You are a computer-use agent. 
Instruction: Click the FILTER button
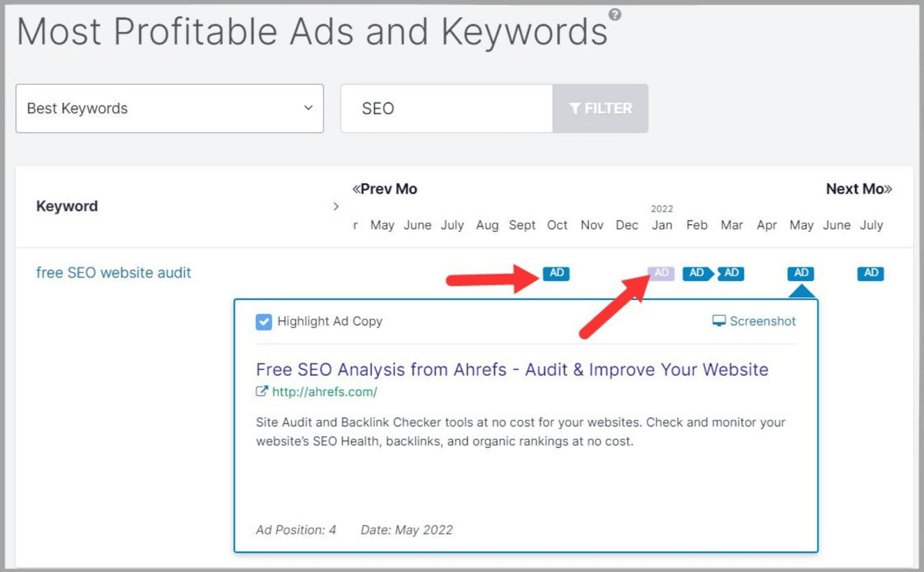click(x=601, y=107)
